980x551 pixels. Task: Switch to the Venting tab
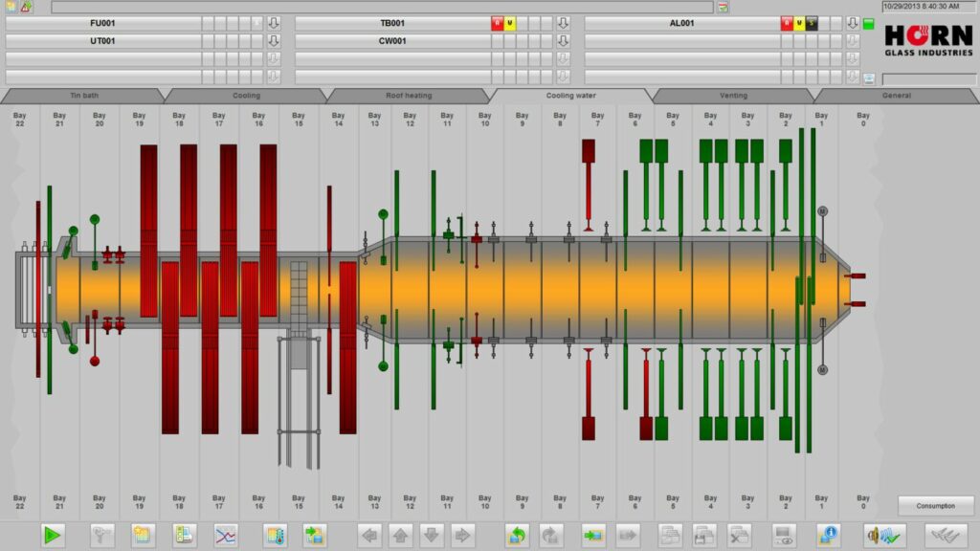tap(733, 96)
